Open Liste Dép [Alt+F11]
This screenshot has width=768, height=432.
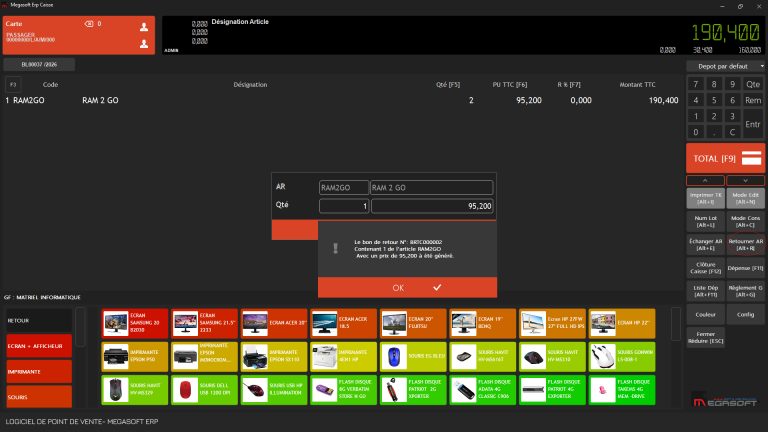pos(705,291)
